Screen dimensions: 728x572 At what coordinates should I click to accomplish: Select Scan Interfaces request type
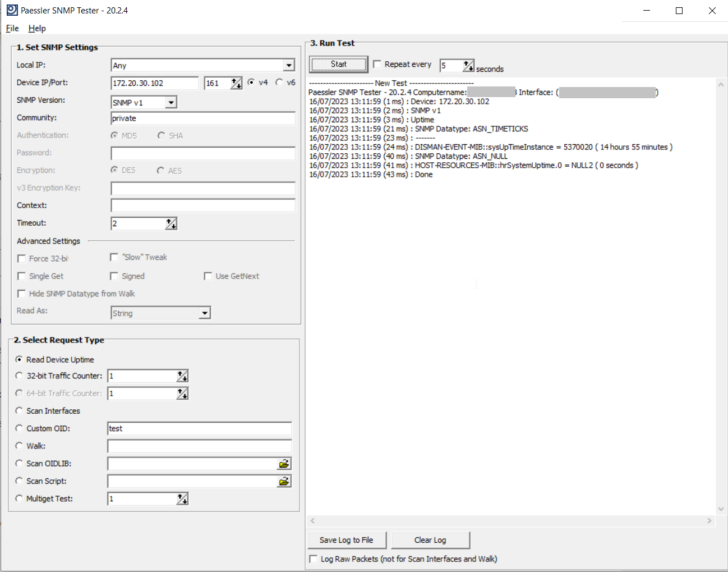(19, 411)
